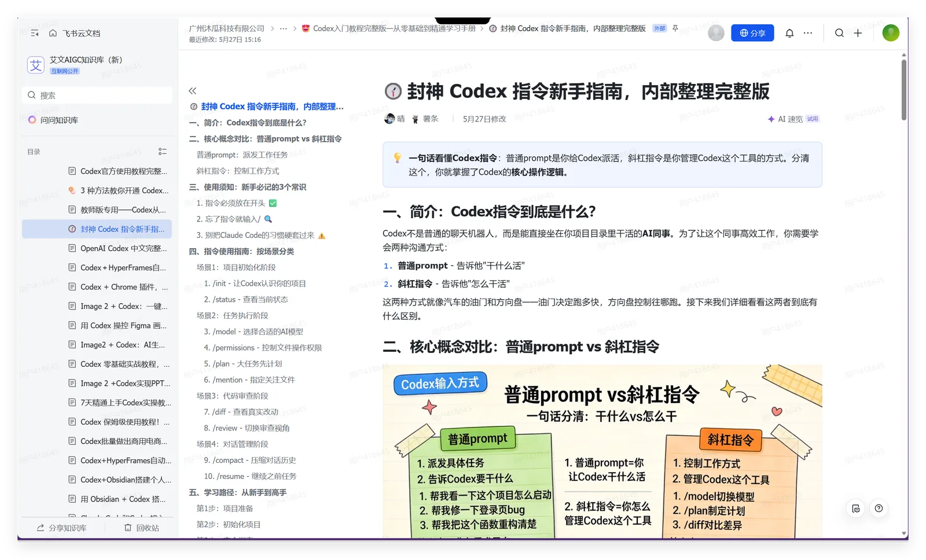Jump to 4. /permissions outline entry
The image size is (926, 560).
[x=263, y=348]
